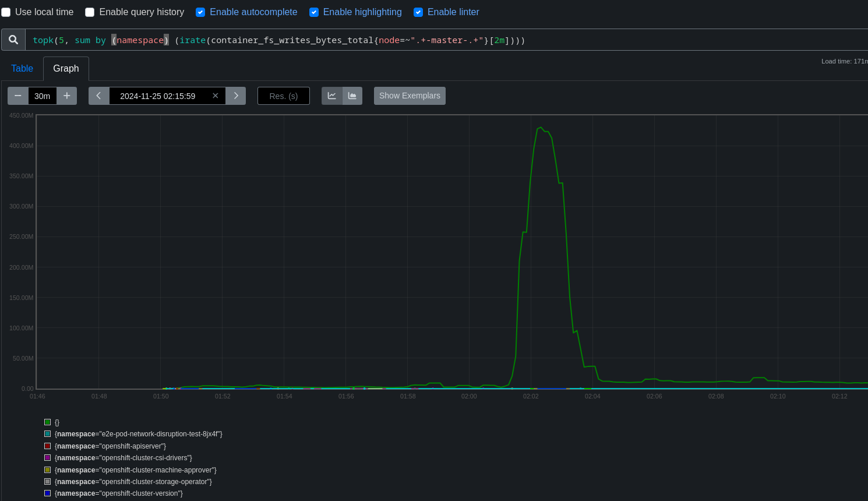Viewport: 868px width, 501px height.
Task: Select legend label {}
Action: point(57,422)
